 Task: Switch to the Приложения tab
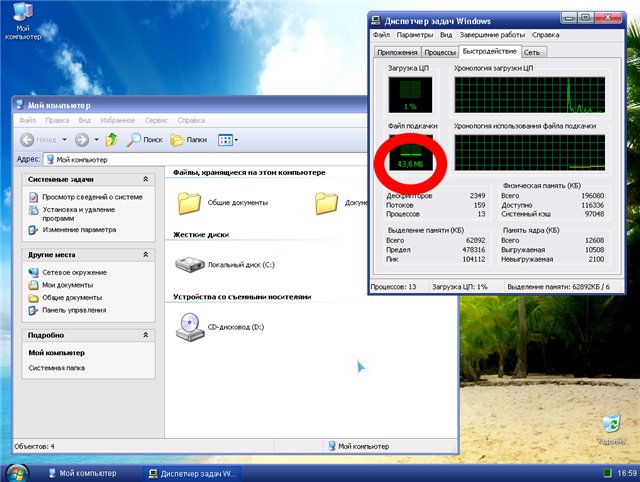pos(397,52)
